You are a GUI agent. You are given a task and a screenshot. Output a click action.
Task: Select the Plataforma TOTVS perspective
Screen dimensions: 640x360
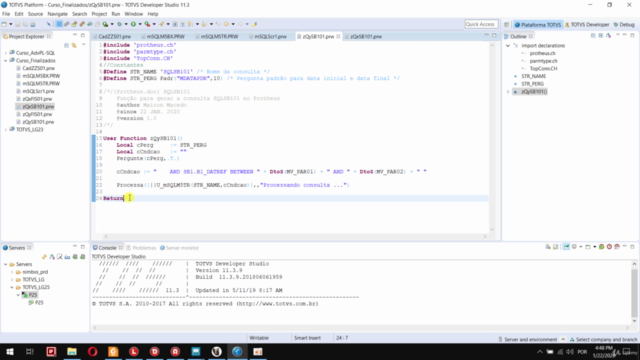coord(538,24)
